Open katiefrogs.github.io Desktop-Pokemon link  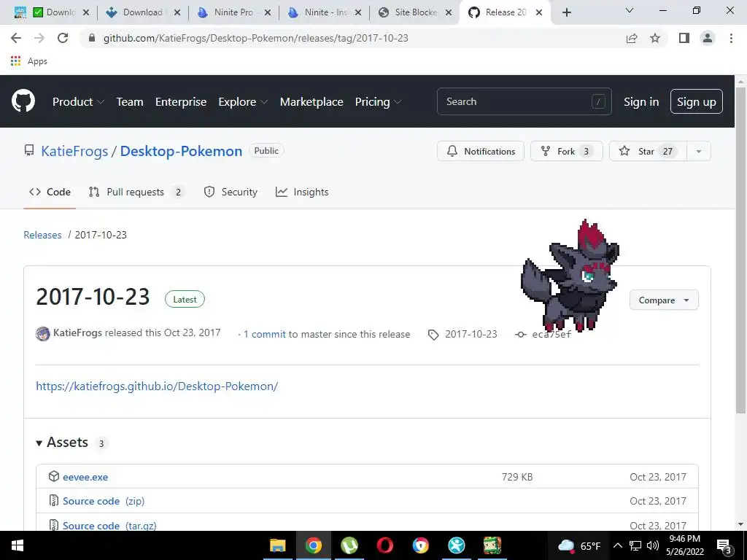coord(157,386)
